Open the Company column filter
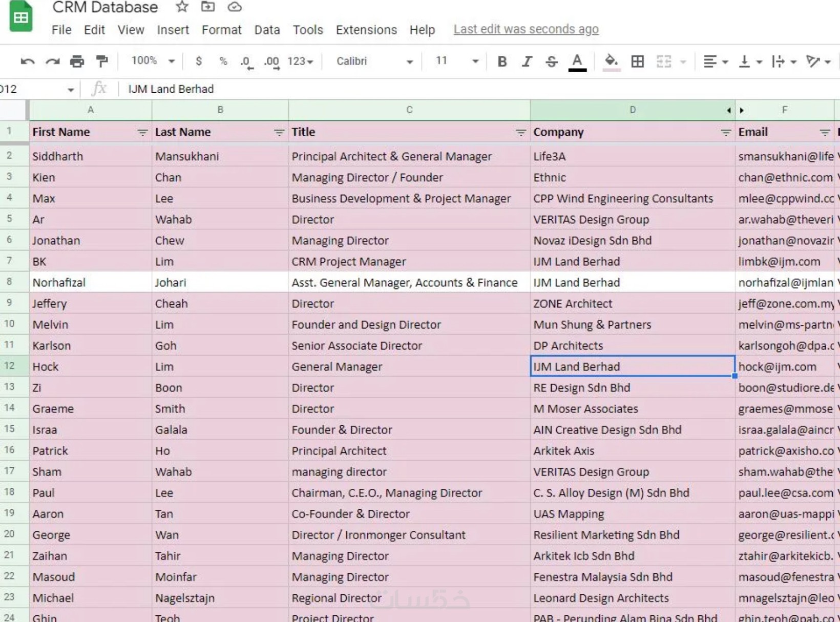Screen dimensions: 840x622 (725, 133)
